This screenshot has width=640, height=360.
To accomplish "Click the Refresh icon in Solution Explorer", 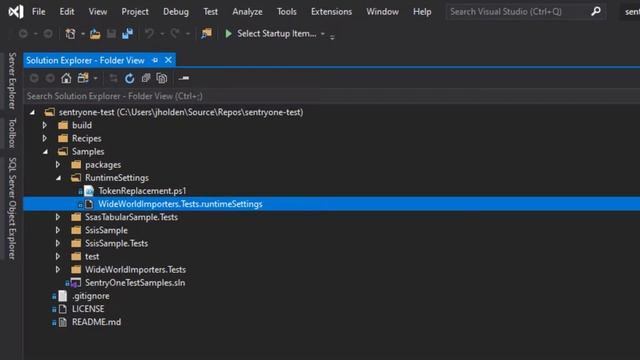I will [x=129, y=78].
